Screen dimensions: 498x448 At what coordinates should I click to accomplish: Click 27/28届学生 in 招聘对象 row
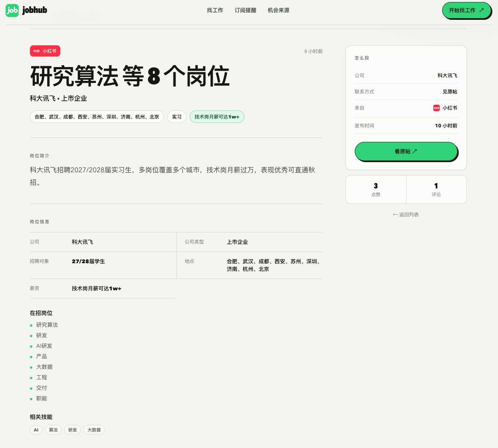coord(88,261)
